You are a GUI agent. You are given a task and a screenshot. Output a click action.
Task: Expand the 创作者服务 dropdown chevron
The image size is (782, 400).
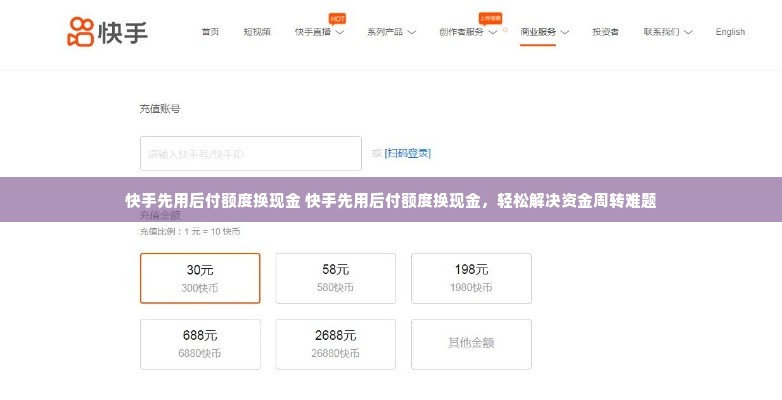(493, 32)
